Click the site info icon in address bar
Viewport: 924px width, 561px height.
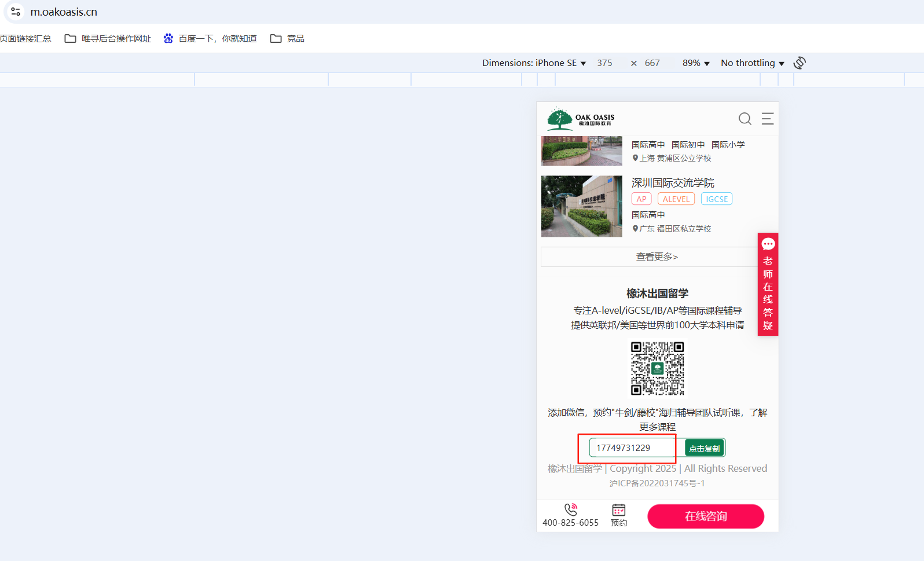click(x=16, y=12)
